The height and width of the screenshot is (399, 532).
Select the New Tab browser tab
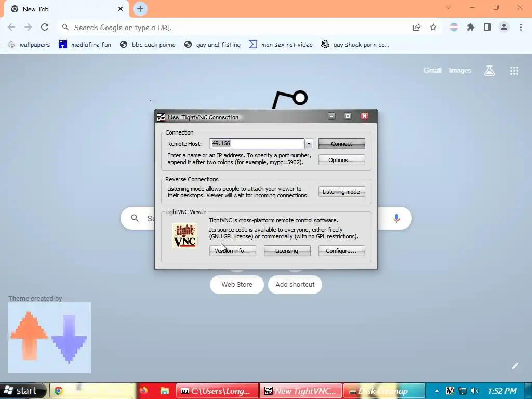pyautogui.click(x=66, y=9)
